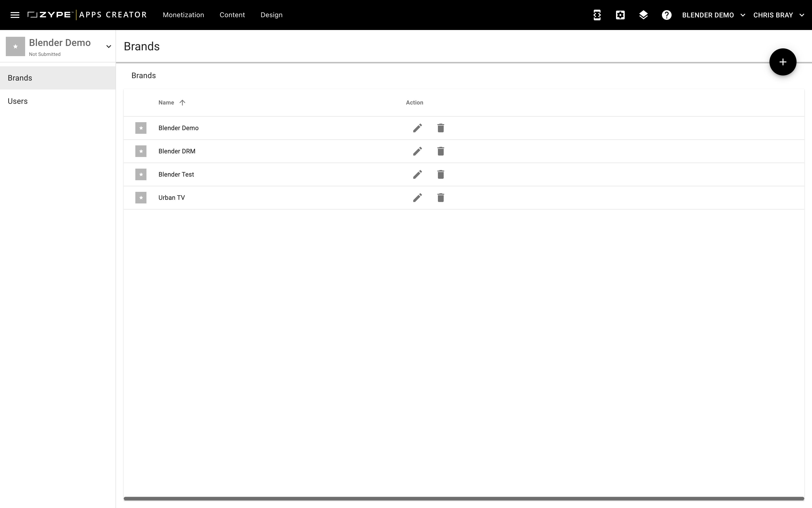This screenshot has width=812, height=508.
Task: Edit the Blender Test brand
Action: pyautogui.click(x=417, y=174)
